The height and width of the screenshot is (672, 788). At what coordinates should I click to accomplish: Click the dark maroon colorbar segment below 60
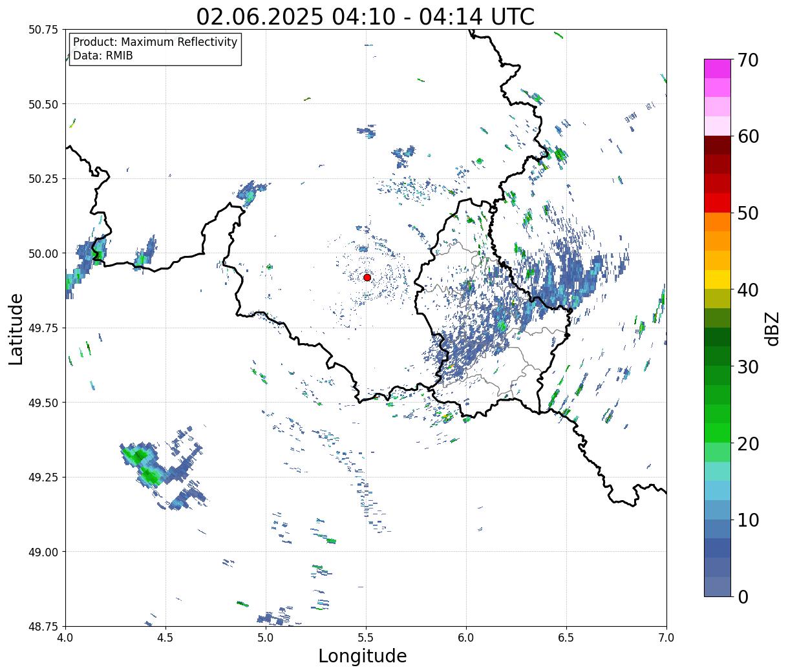pos(718,145)
